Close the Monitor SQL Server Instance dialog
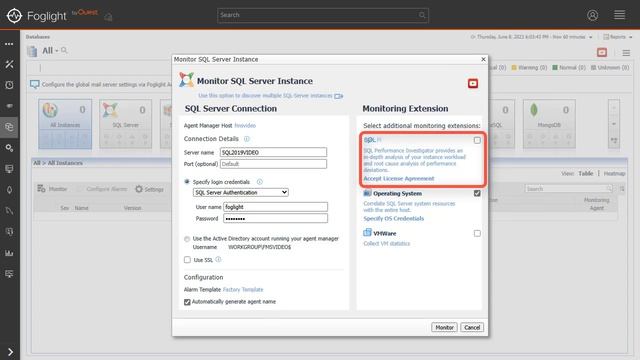The image size is (640, 360). [x=483, y=59]
